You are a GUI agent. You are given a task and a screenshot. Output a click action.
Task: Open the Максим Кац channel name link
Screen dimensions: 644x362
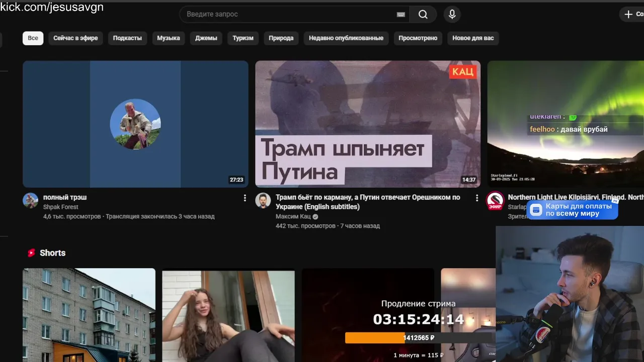click(x=293, y=217)
